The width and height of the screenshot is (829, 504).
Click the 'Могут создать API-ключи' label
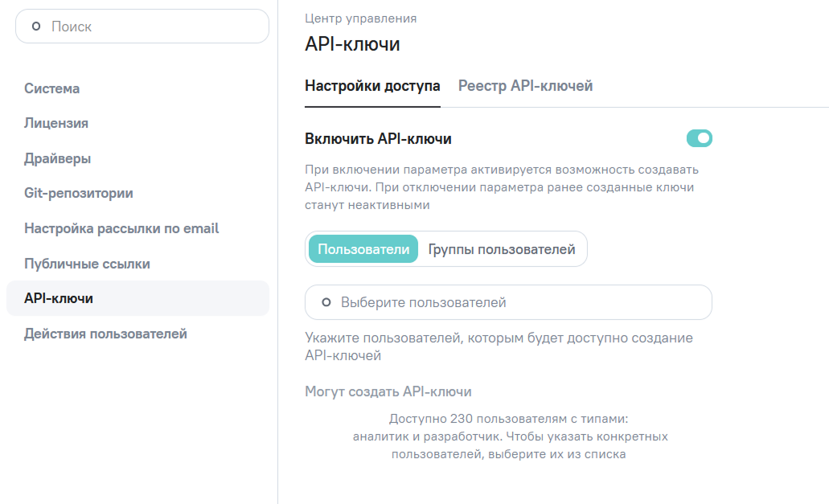pos(388,391)
